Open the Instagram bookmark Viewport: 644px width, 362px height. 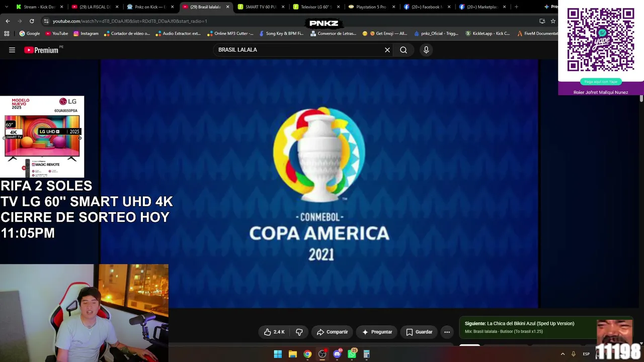click(x=86, y=34)
